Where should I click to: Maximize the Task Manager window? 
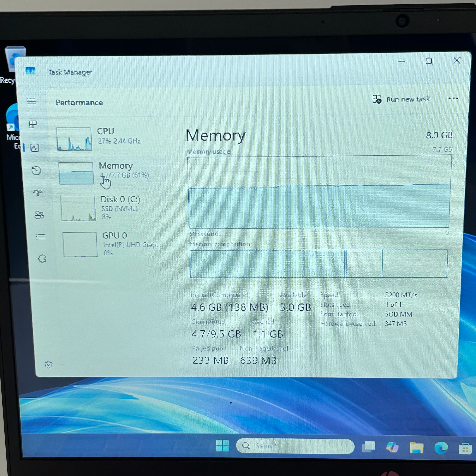(x=429, y=61)
